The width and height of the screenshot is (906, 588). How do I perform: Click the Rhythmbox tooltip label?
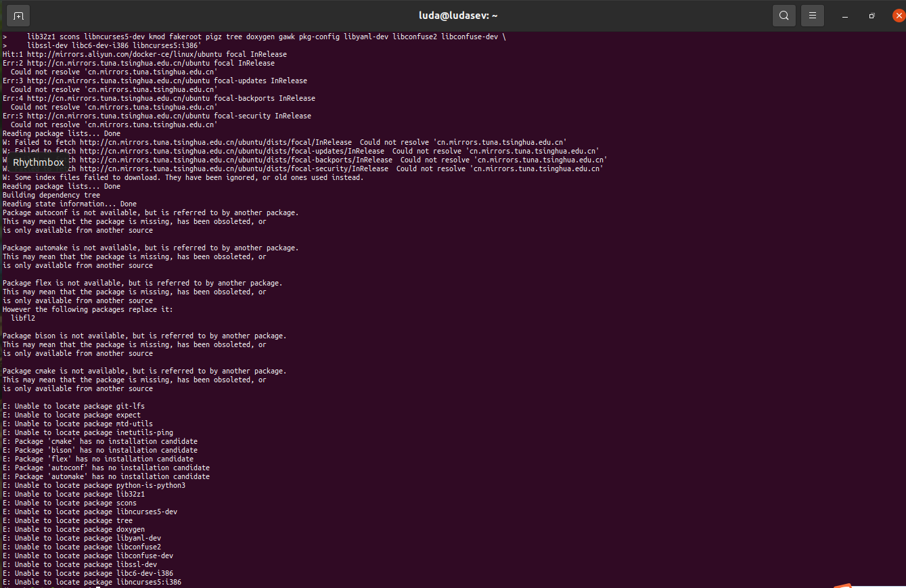point(39,162)
